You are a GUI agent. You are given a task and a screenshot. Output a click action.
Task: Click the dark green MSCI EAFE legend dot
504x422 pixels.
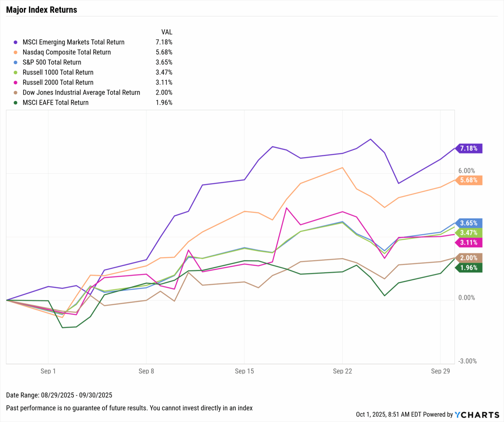click(15, 103)
